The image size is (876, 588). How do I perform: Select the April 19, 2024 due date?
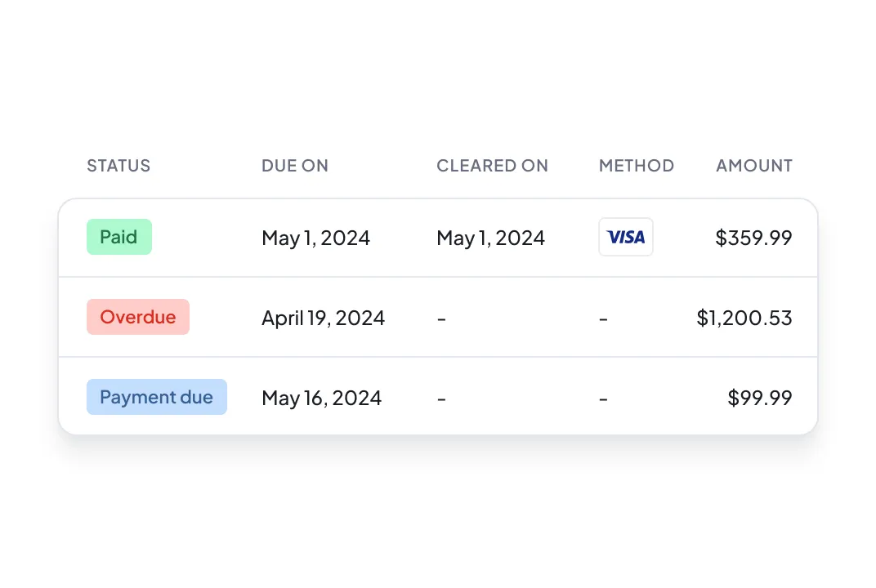[x=323, y=318]
